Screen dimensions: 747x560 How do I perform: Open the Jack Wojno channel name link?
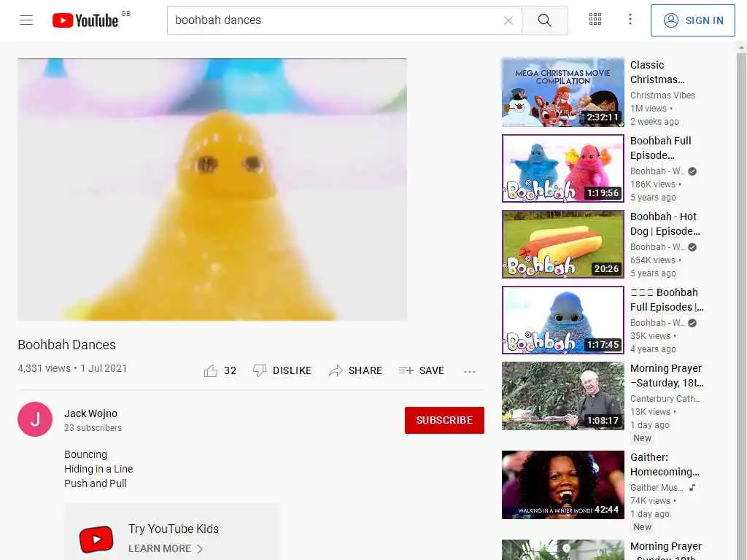(x=90, y=413)
